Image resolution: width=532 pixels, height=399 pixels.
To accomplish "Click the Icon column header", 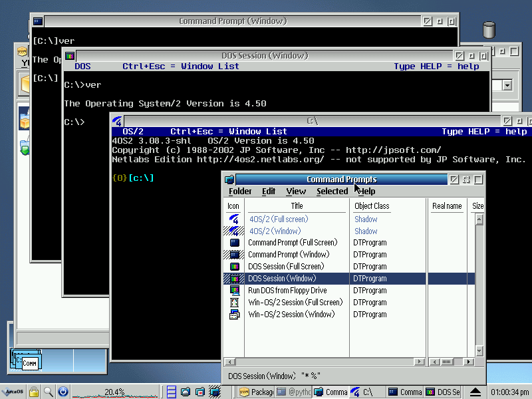I will pyautogui.click(x=233, y=206).
